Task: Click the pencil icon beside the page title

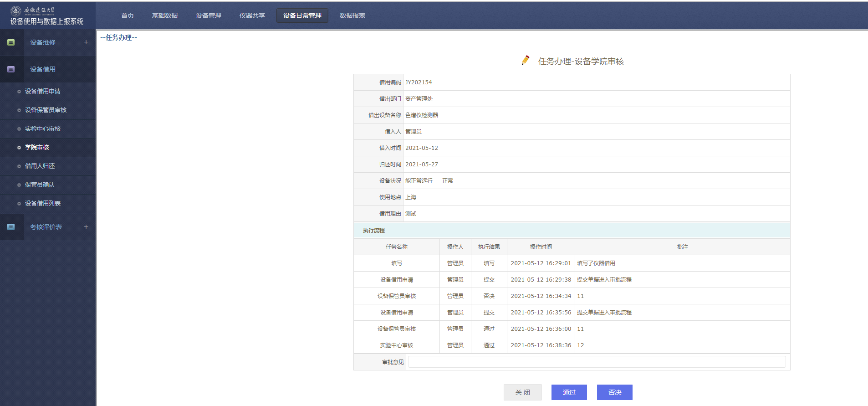Action: pyautogui.click(x=526, y=61)
